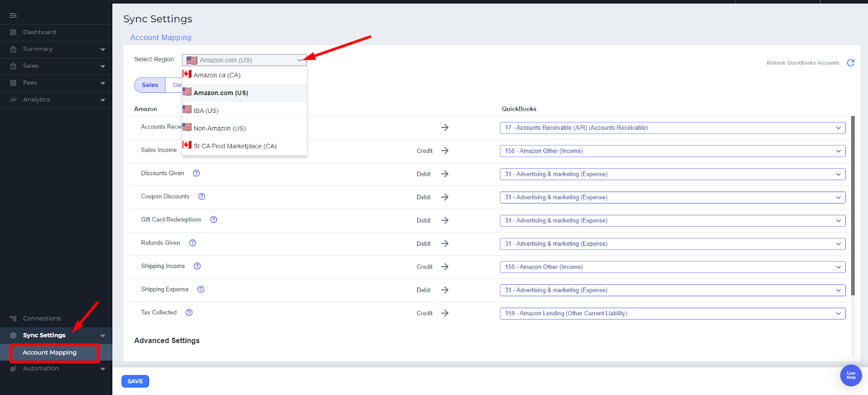
Task: Expand the Automation sidebar menu
Action: 103,369
